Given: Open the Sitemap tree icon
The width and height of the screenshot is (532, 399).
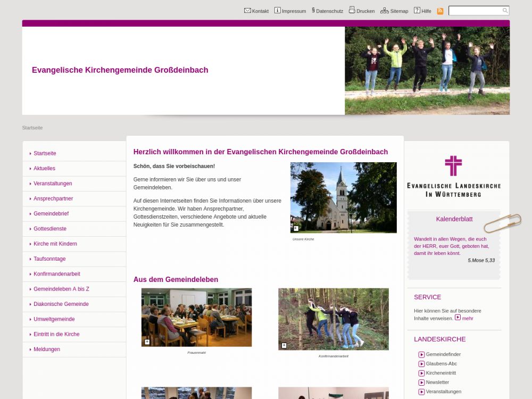Looking at the screenshot, I should (384, 11).
